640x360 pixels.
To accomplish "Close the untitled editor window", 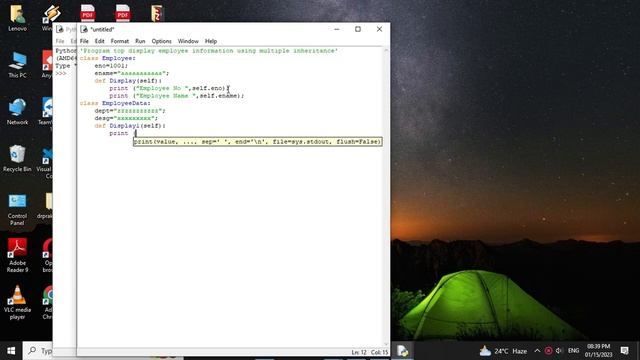I will [x=379, y=29].
